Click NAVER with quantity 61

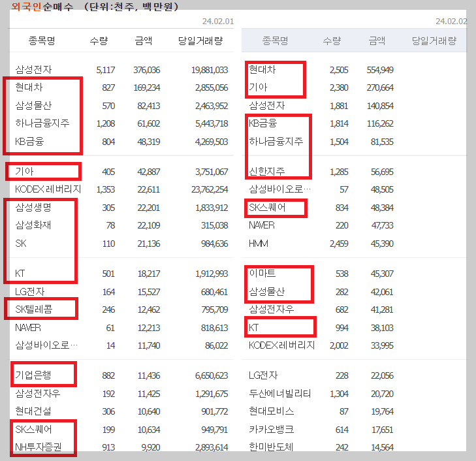pos(28,327)
